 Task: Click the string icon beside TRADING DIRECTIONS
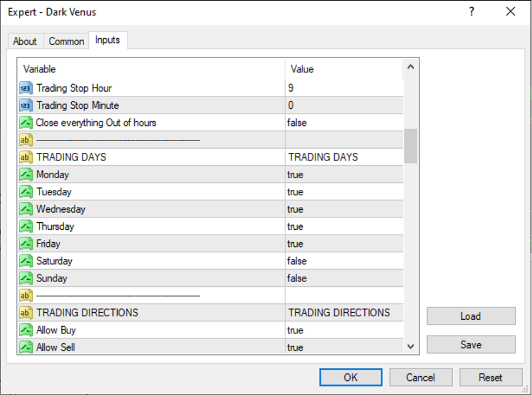click(x=26, y=313)
